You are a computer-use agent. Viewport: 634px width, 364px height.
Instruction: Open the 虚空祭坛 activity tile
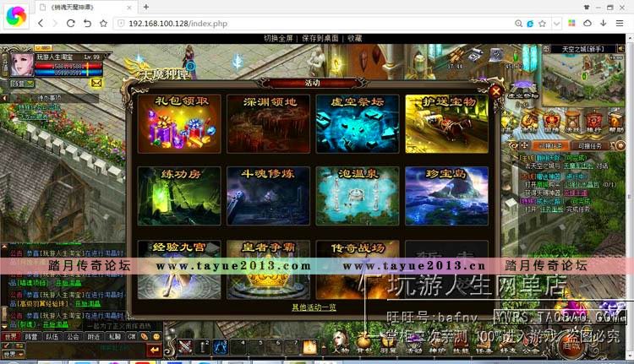[x=358, y=123]
